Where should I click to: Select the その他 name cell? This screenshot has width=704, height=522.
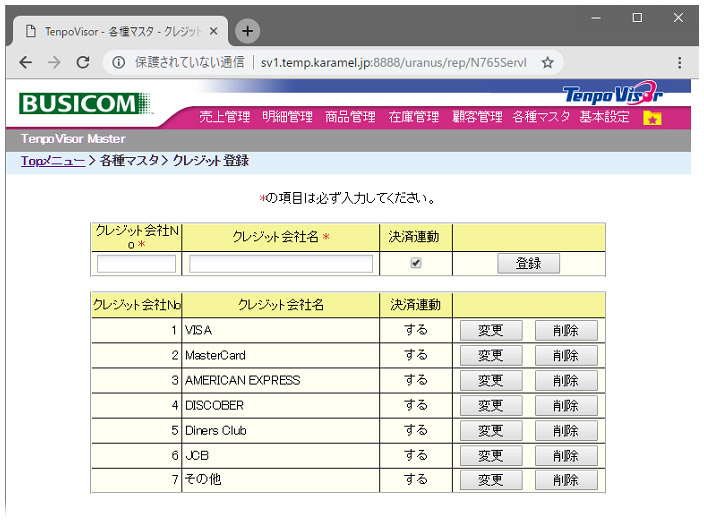click(x=281, y=481)
